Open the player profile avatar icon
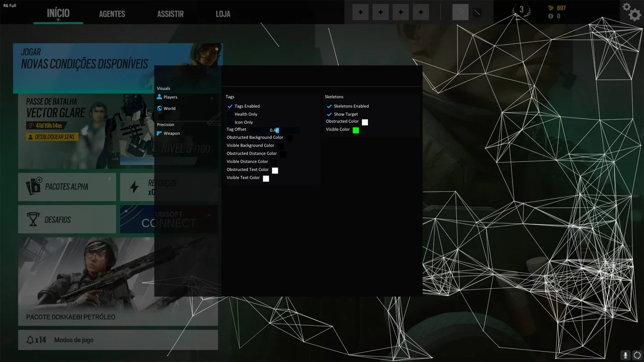Viewport: 644px width, 362px height. 460,12
